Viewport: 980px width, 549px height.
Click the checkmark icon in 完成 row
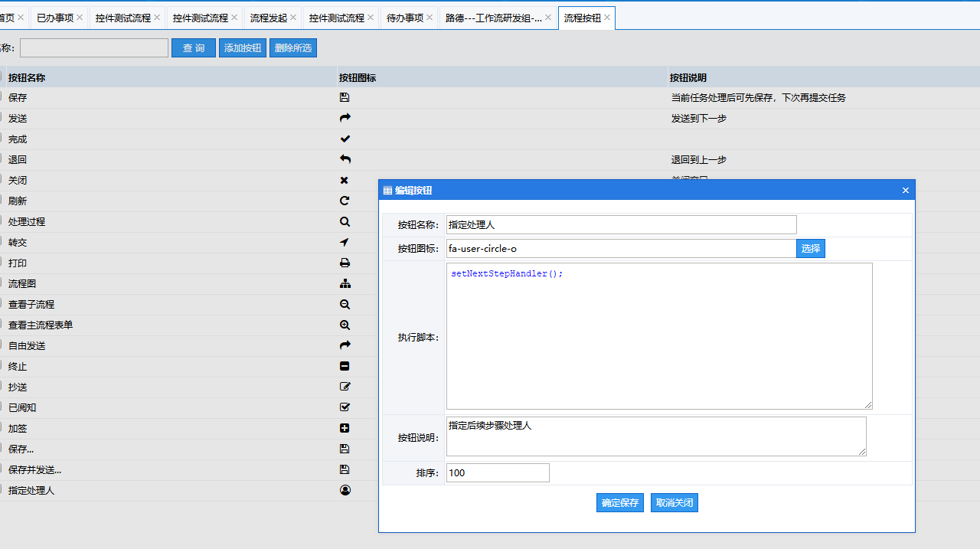coord(345,139)
